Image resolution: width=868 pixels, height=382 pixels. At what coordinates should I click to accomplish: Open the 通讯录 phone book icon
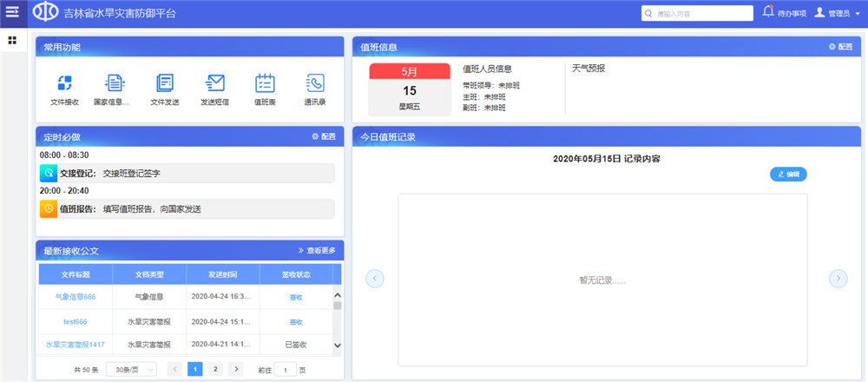[x=314, y=83]
